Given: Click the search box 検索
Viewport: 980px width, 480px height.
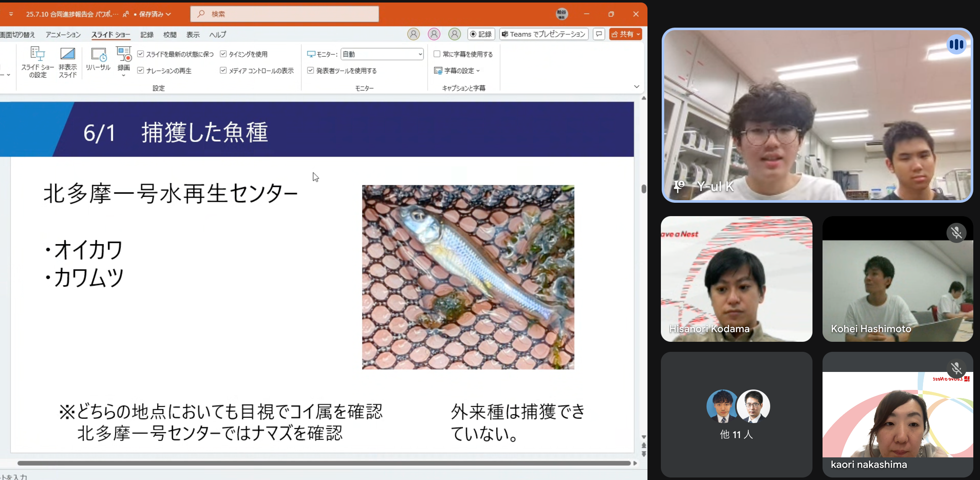Looking at the screenshot, I should tap(285, 14).
